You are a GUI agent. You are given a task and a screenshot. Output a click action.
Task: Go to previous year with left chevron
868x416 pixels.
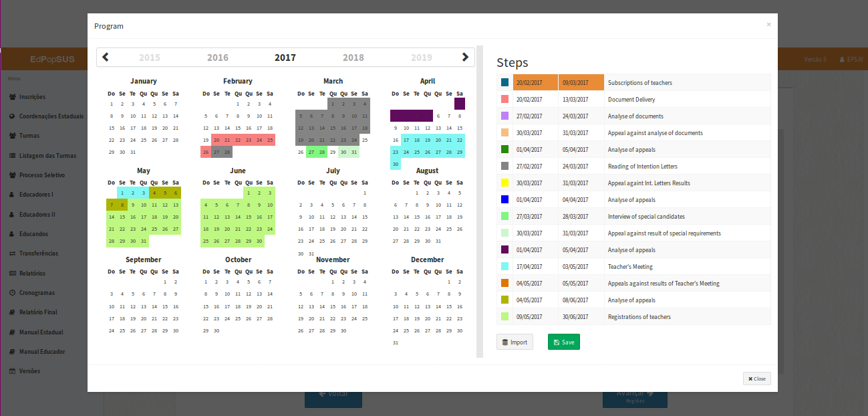(x=106, y=58)
